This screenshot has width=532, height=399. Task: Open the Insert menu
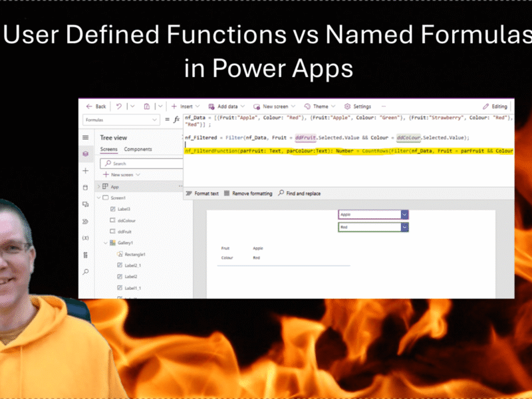click(186, 106)
